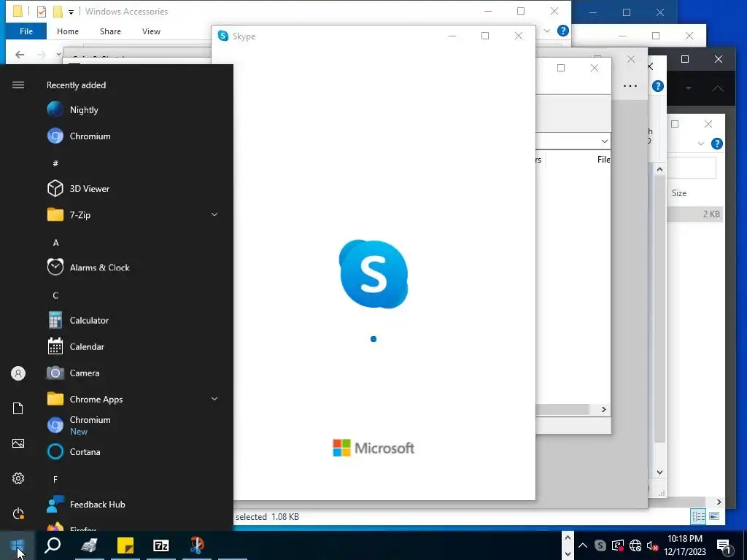This screenshot has width=747, height=560.
Task: Select the 2 KB file row
Action: click(695, 214)
